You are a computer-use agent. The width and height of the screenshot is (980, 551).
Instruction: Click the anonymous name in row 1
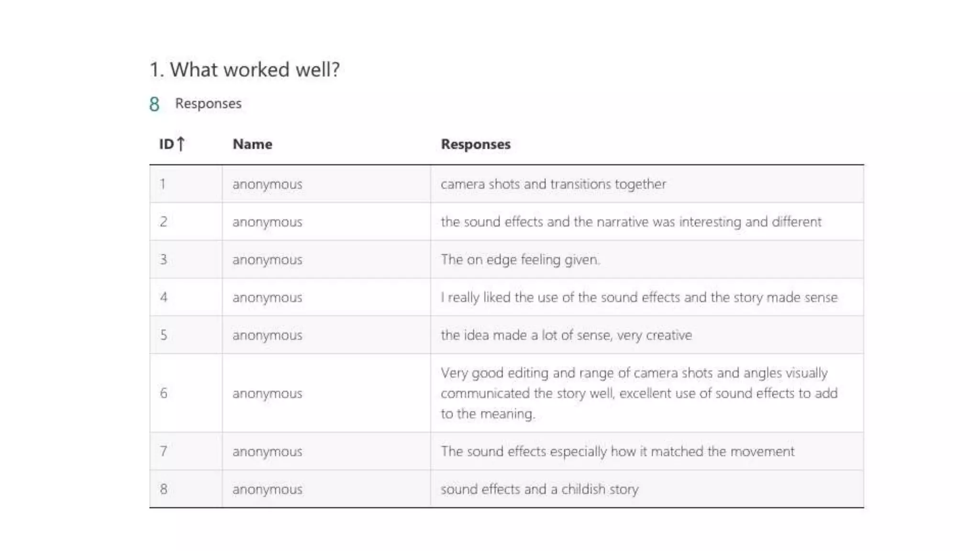267,184
